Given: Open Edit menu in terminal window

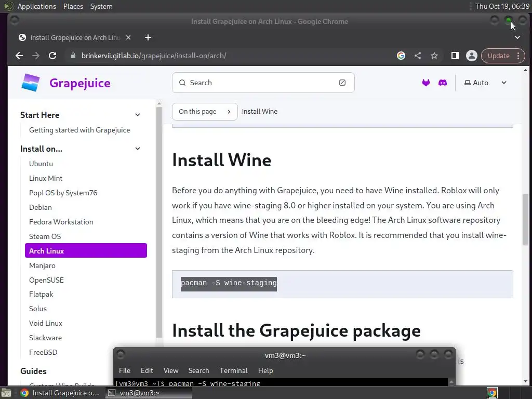Looking at the screenshot, I should click(147, 370).
